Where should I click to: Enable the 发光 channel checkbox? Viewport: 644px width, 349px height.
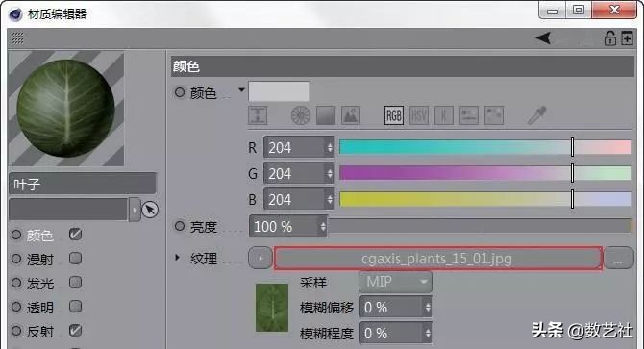tap(76, 283)
